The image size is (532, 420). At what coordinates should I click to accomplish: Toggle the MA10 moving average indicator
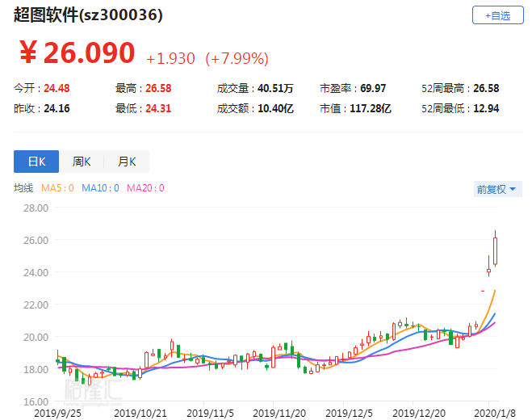click(x=99, y=188)
